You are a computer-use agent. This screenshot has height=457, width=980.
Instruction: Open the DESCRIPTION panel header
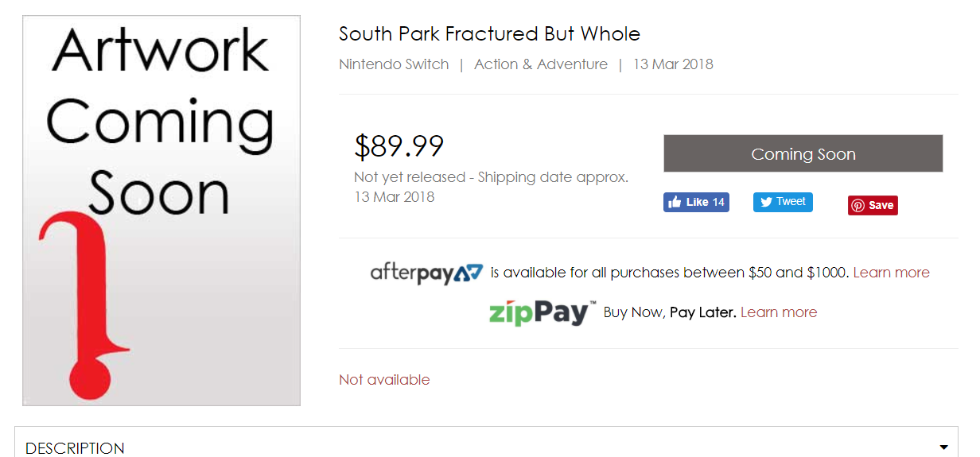click(75, 447)
